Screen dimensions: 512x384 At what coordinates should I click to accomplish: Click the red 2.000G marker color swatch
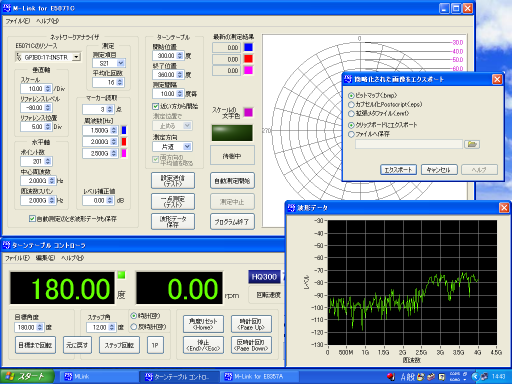(x=124, y=142)
